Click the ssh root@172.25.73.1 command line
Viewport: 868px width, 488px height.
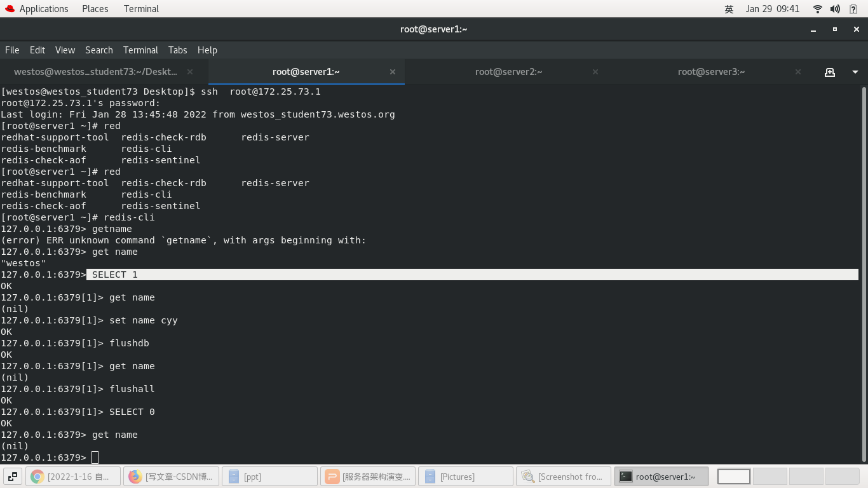point(161,91)
